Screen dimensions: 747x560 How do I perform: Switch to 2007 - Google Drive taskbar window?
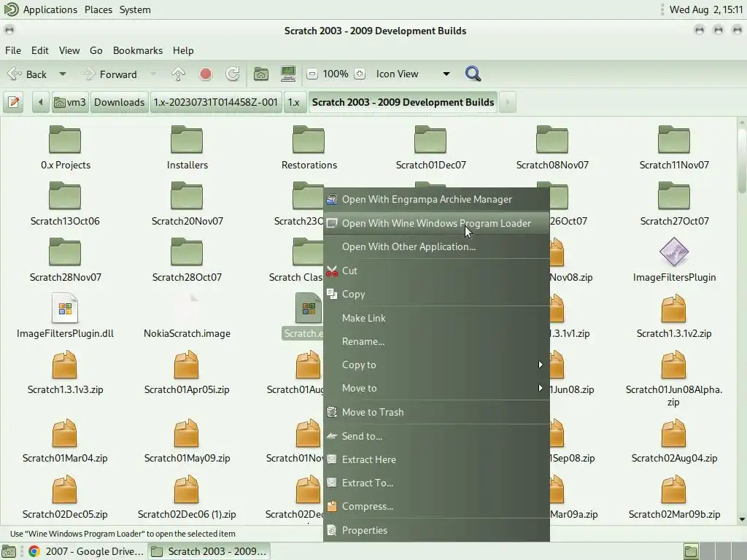pos(86,551)
